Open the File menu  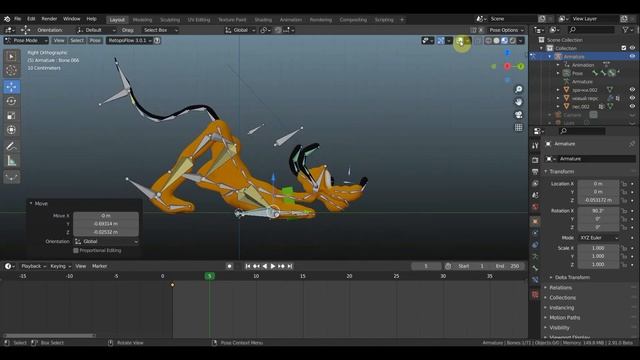coord(18,19)
